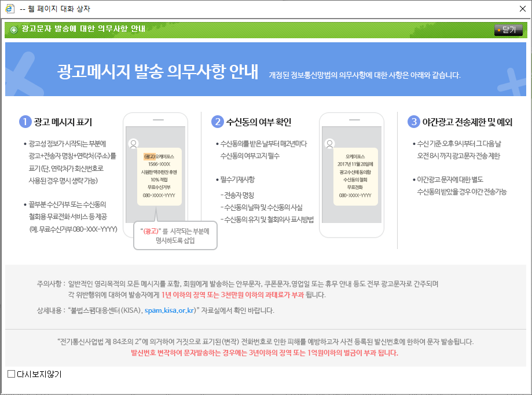Click the numbered circle 1 icon
The image size is (532, 395).
coord(25,122)
